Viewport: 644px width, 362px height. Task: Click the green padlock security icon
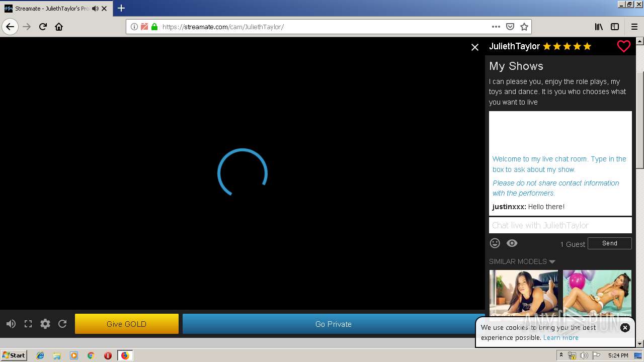point(154,27)
